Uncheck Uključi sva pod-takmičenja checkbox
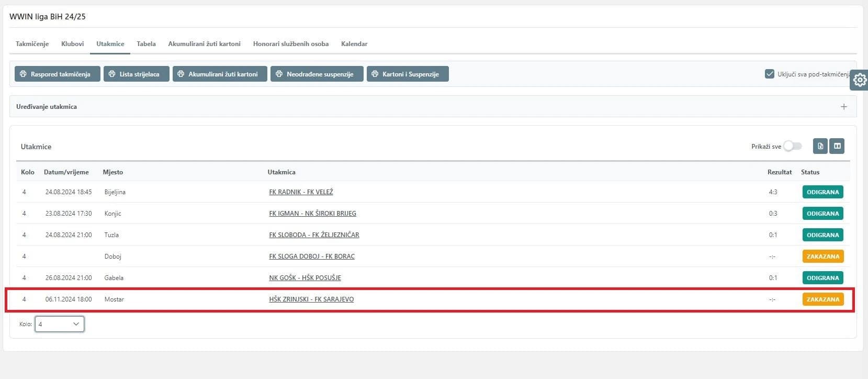 coord(769,74)
